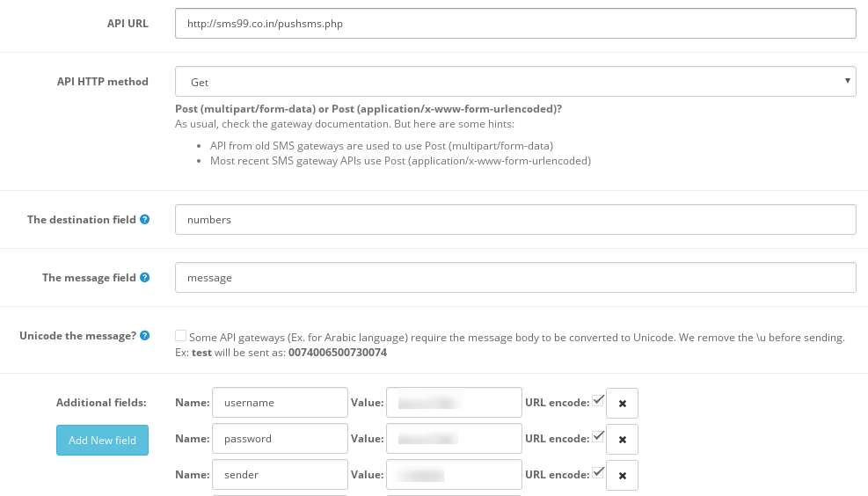Screen dimensions: 868x496
Task: Click the Add New field button
Action: click(x=102, y=440)
